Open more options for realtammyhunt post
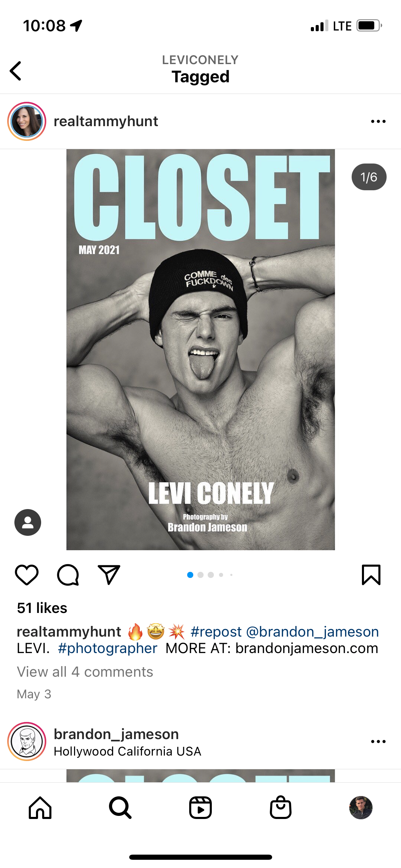Screen dimensions: 401x868 click(x=378, y=121)
